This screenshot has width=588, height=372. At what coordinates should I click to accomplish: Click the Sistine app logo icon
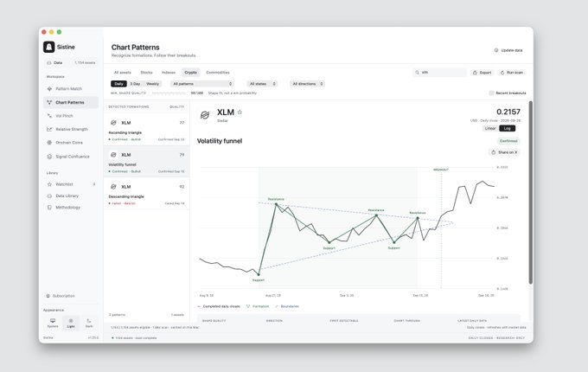49,47
